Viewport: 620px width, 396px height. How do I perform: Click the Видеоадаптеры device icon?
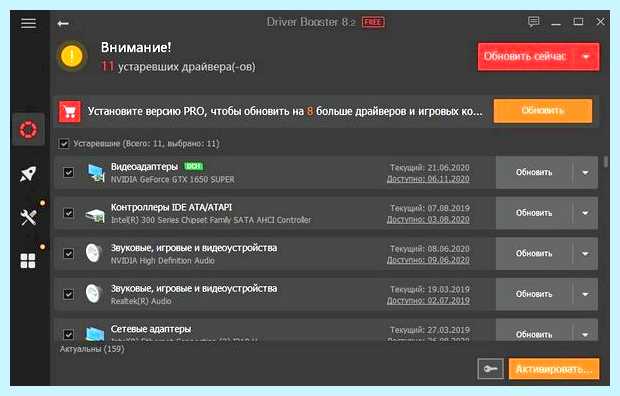[x=96, y=172]
